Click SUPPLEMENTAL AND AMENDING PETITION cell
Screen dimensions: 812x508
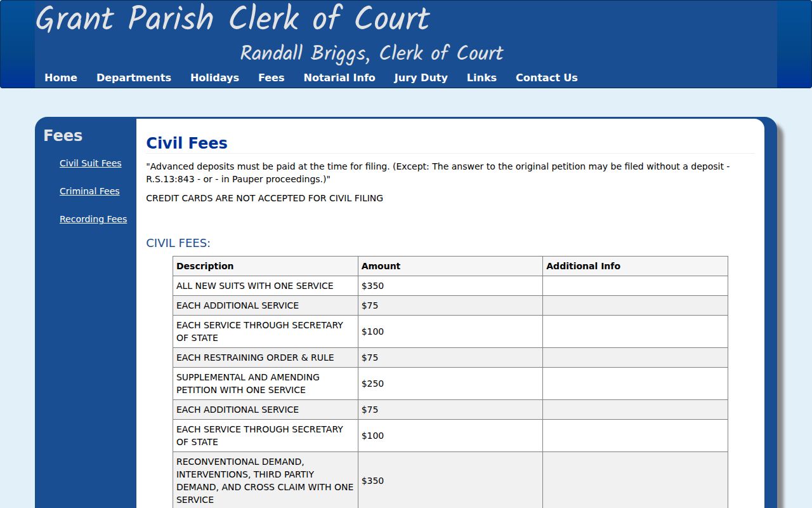click(265, 384)
